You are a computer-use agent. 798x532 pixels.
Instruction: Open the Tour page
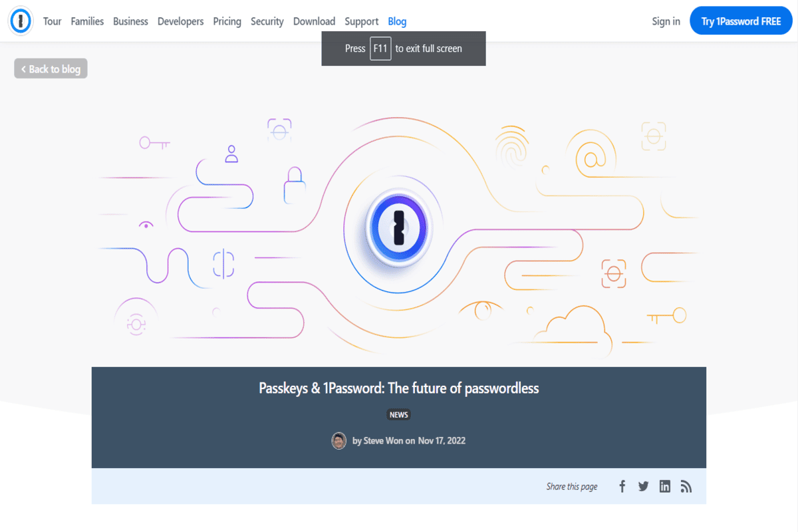[52, 21]
